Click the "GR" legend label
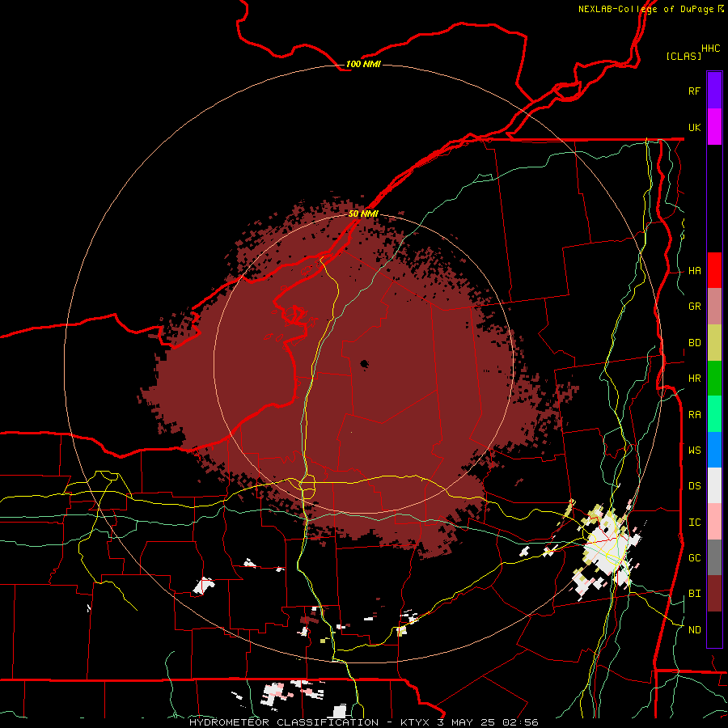 pyautogui.click(x=694, y=307)
